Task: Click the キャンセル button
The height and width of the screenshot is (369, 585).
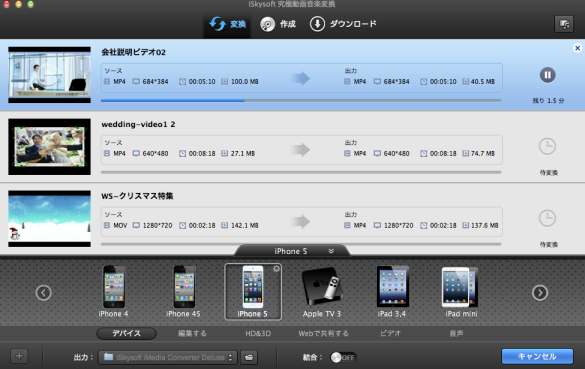Action: [x=537, y=356]
